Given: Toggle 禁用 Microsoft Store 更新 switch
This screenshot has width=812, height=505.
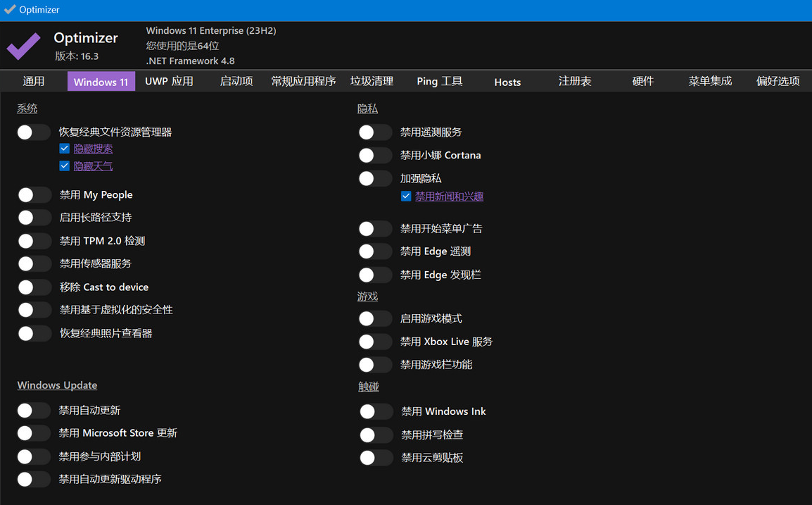Looking at the screenshot, I should tap(34, 433).
